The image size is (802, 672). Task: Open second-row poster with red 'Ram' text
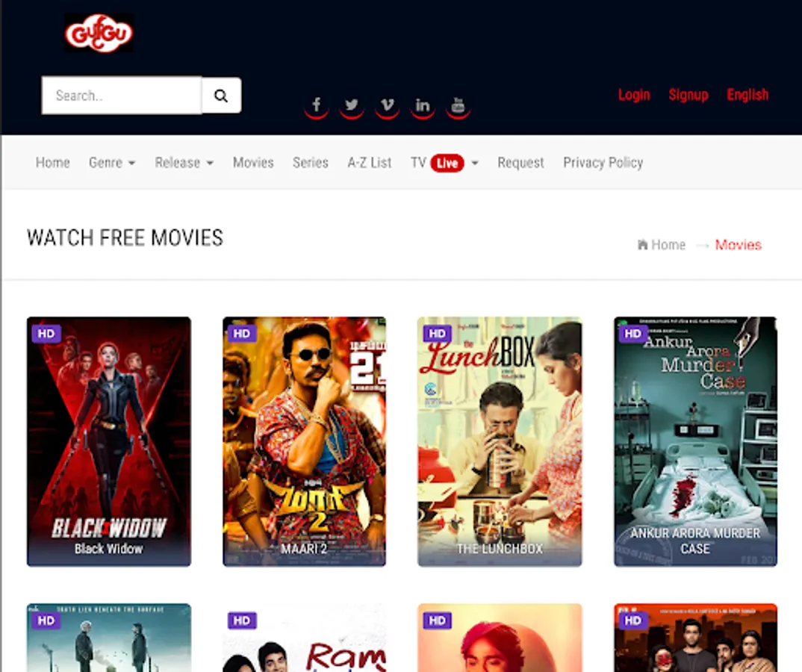point(305,638)
